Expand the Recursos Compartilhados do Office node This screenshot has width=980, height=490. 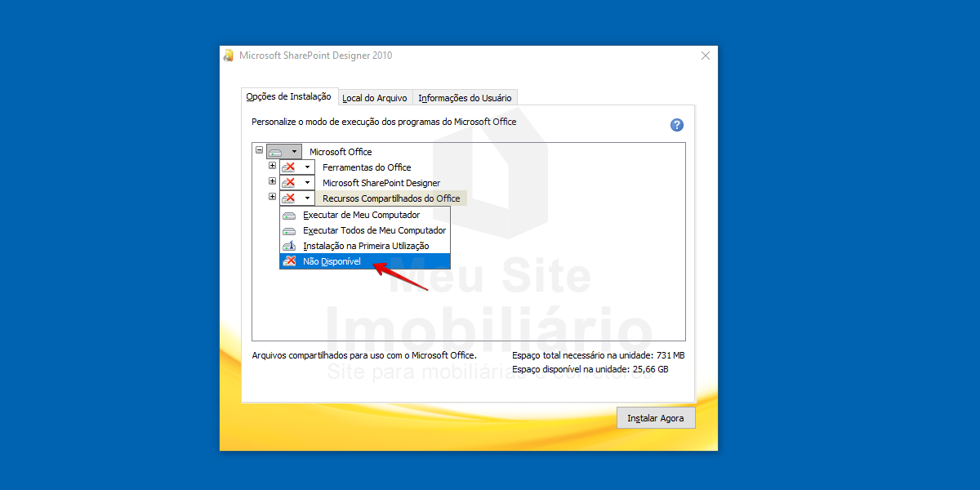click(273, 197)
